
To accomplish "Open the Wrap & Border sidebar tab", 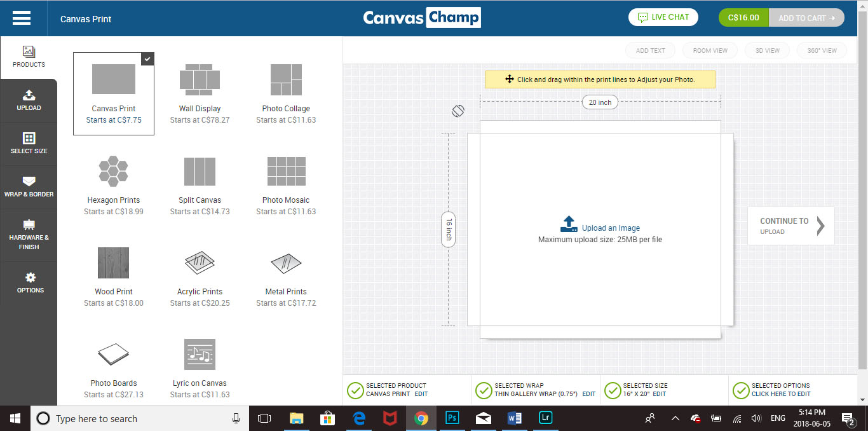I will point(29,187).
